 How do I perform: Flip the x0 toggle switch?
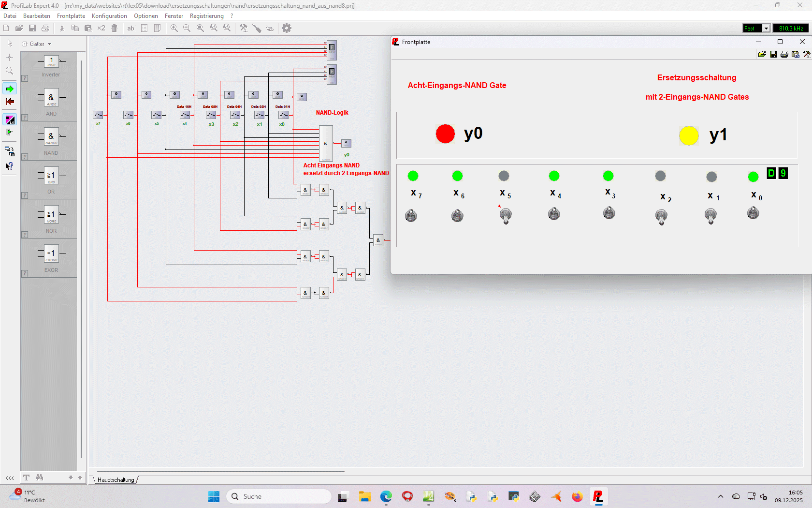(753, 213)
